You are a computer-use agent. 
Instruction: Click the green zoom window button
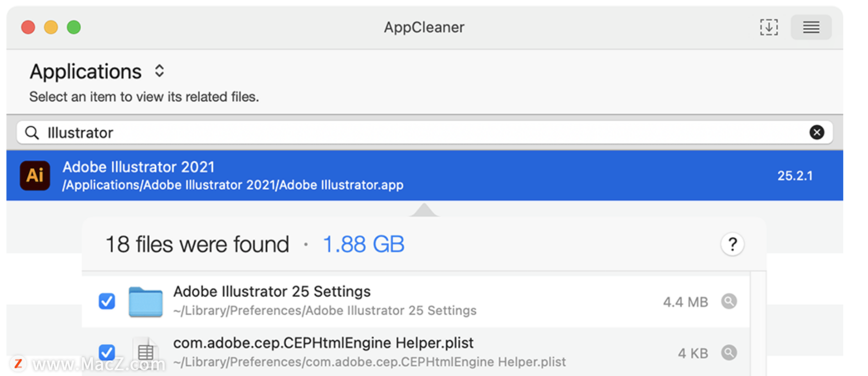tap(74, 27)
